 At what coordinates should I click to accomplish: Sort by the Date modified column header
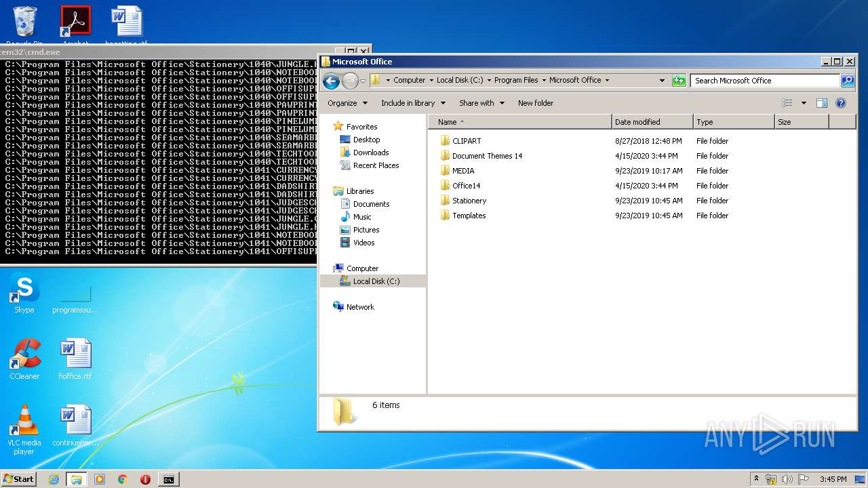coord(652,122)
